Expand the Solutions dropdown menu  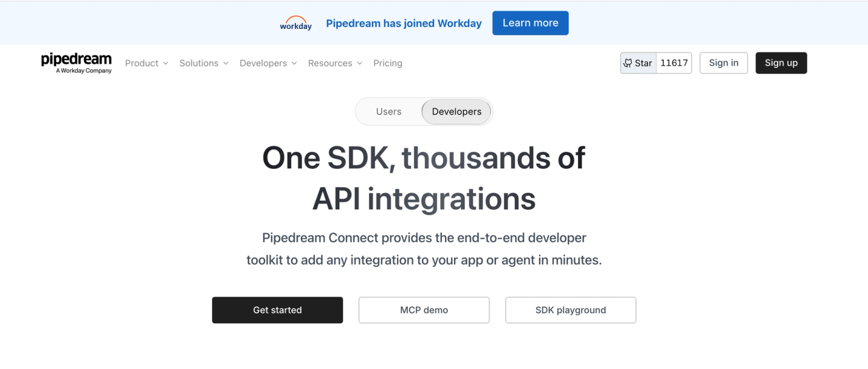pyautogui.click(x=204, y=63)
